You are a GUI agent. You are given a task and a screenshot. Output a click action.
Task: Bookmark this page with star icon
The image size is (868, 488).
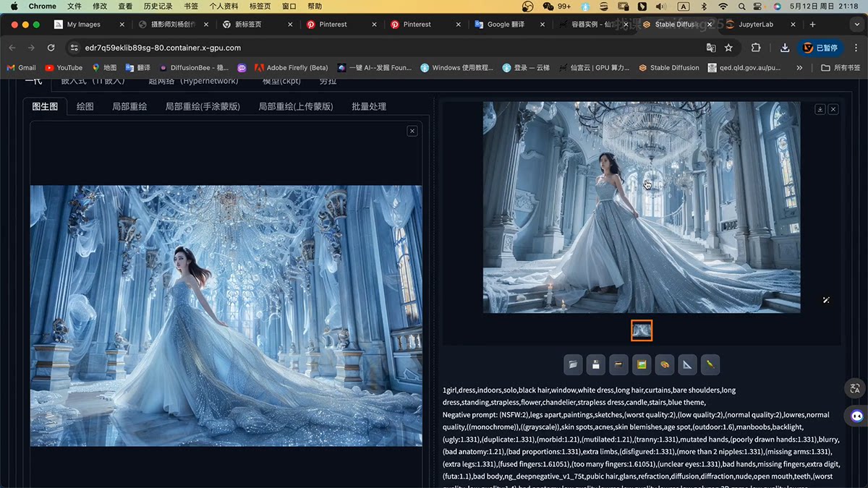pos(728,48)
